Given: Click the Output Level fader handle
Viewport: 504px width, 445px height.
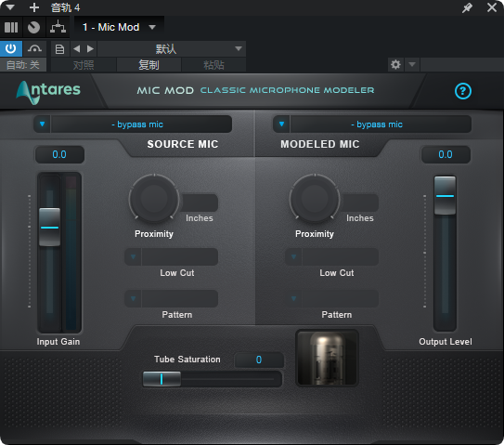Looking at the screenshot, I should pyautogui.click(x=445, y=196).
